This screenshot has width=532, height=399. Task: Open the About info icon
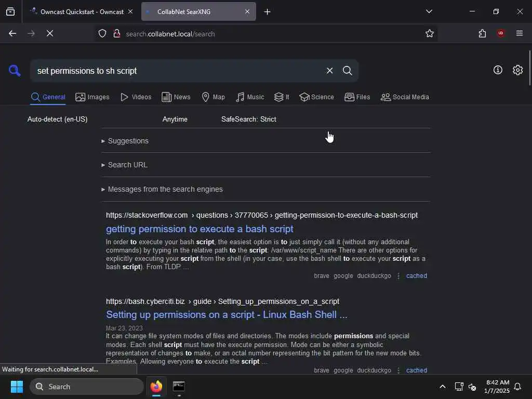coord(498,70)
